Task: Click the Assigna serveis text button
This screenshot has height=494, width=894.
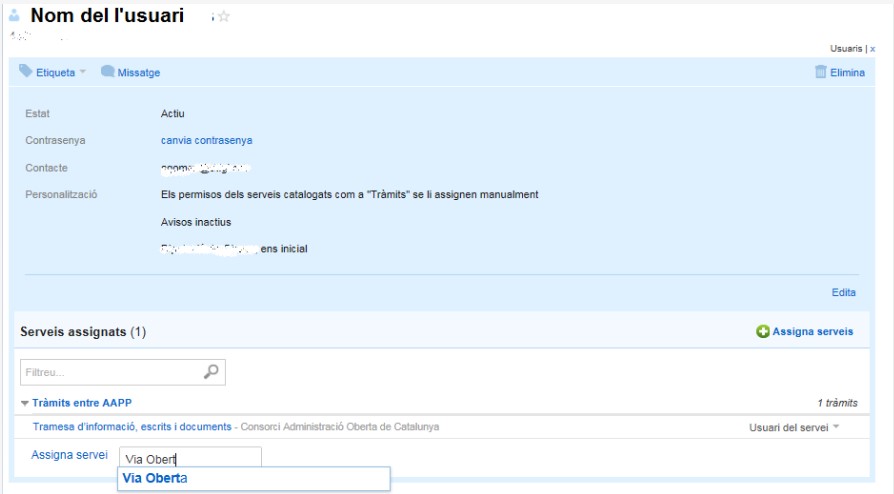Action: coord(812,331)
